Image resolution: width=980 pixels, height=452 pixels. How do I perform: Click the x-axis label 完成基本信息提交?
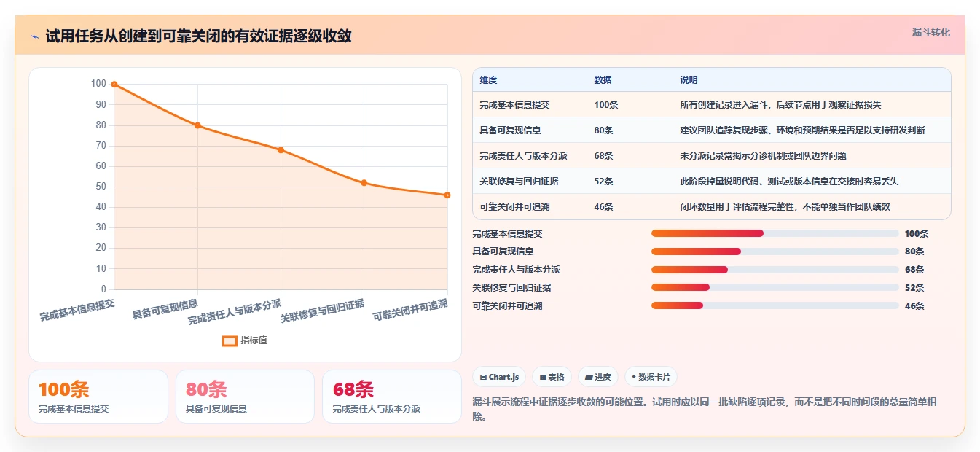tap(77, 311)
